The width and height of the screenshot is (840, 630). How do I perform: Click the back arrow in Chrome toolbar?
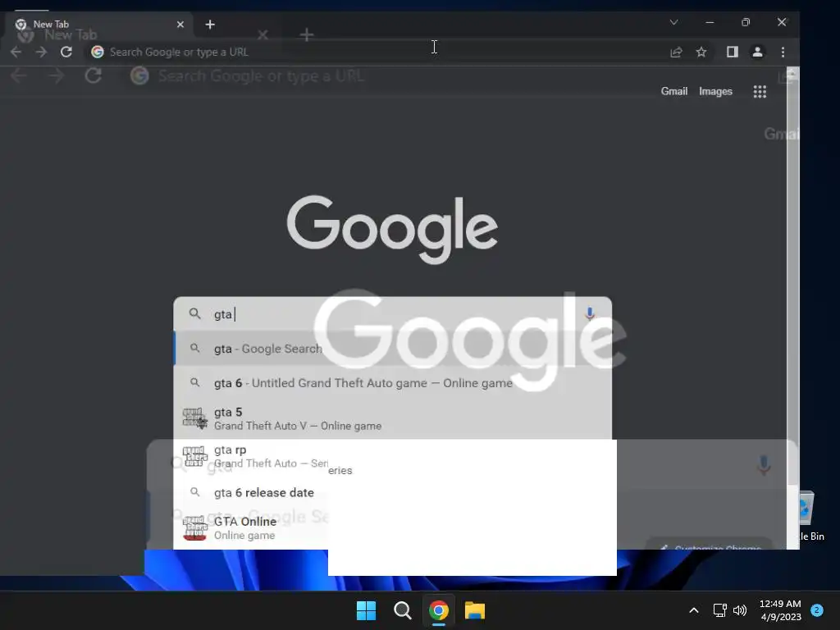pyautogui.click(x=16, y=52)
